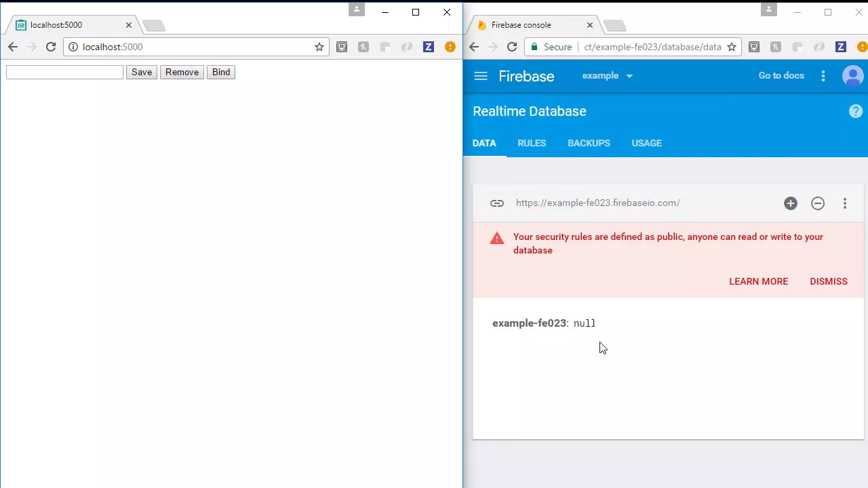Open the Firebase account avatar
The height and width of the screenshot is (488, 868).
(x=852, y=76)
